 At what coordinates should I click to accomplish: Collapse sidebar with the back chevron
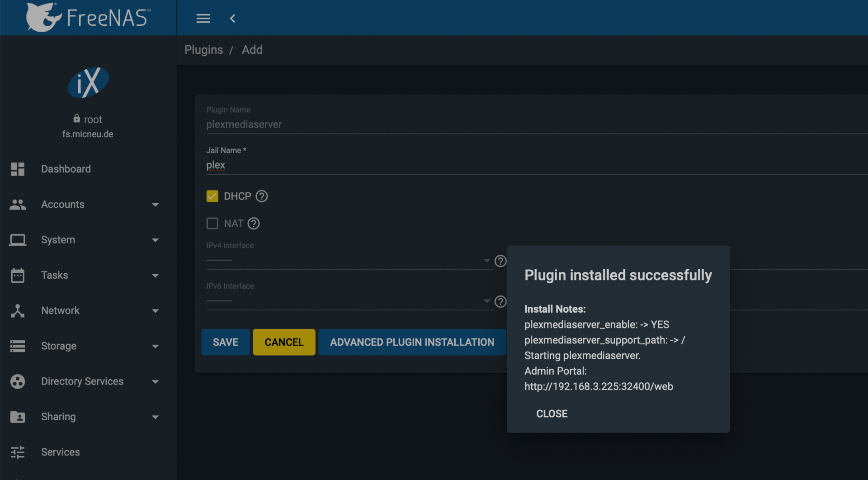(x=232, y=19)
